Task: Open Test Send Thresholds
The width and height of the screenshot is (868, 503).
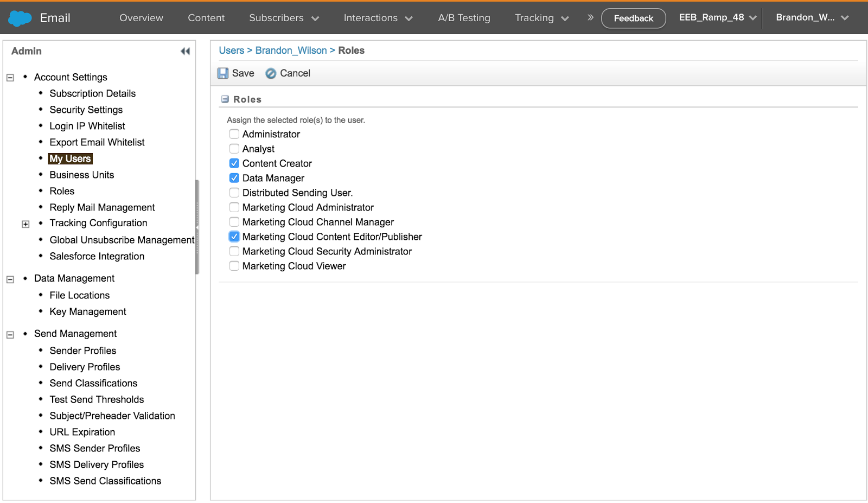Action: (x=97, y=399)
